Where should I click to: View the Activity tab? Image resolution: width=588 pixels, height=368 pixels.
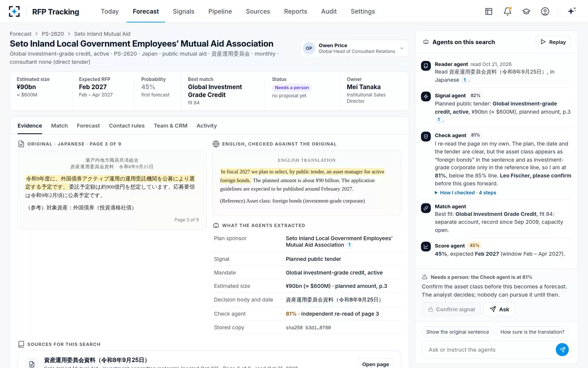click(x=207, y=126)
